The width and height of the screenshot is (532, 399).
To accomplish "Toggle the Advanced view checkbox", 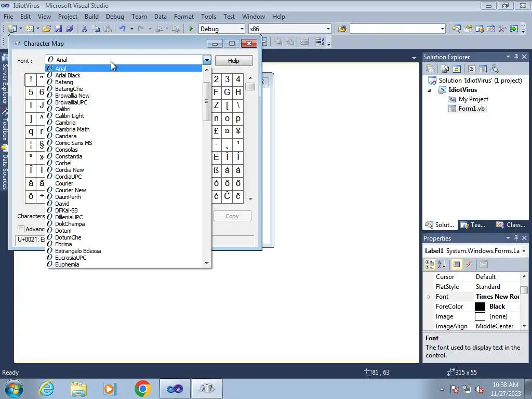I will (x=21, y=229).
